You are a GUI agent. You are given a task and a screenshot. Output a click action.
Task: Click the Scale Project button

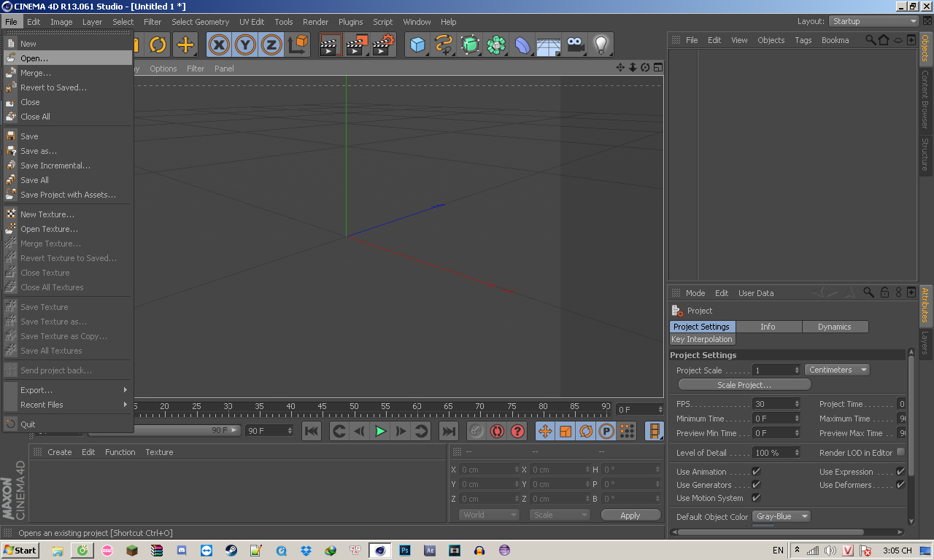[744, 385]
